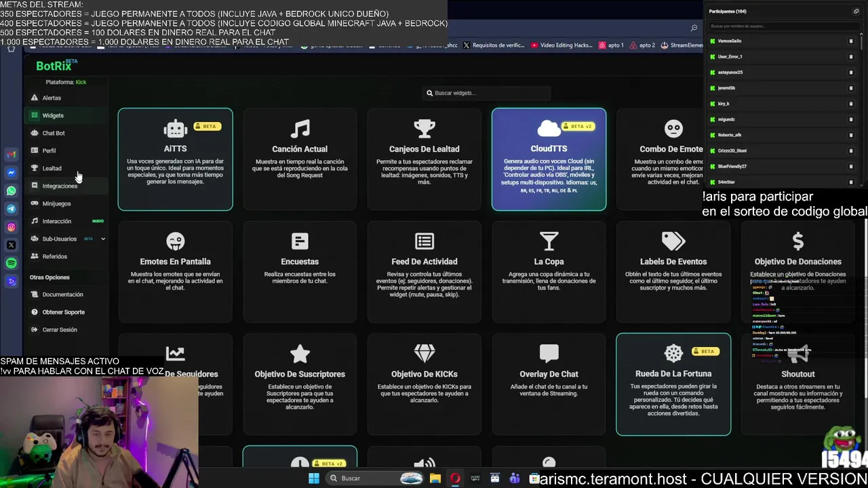Viewport: 868px width, 488px height.
Task: Click the Windows Start button
Action: click(x=313, y=479)
